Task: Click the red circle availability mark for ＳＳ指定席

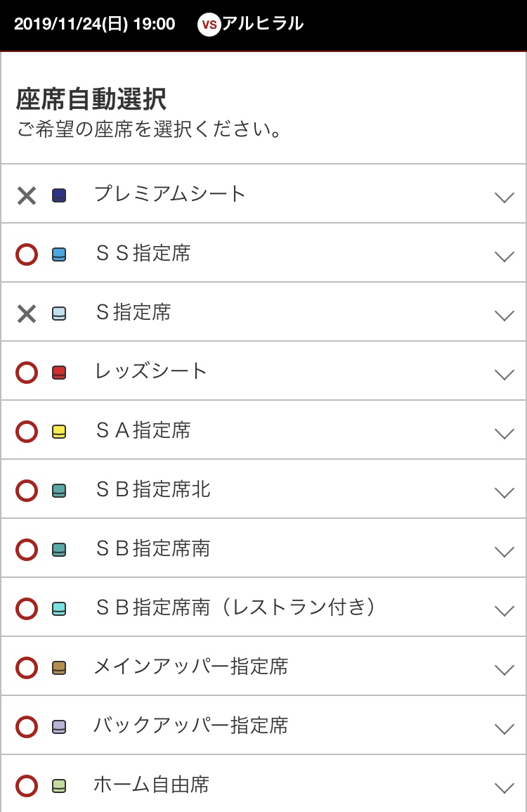Action: click(27, 254)
